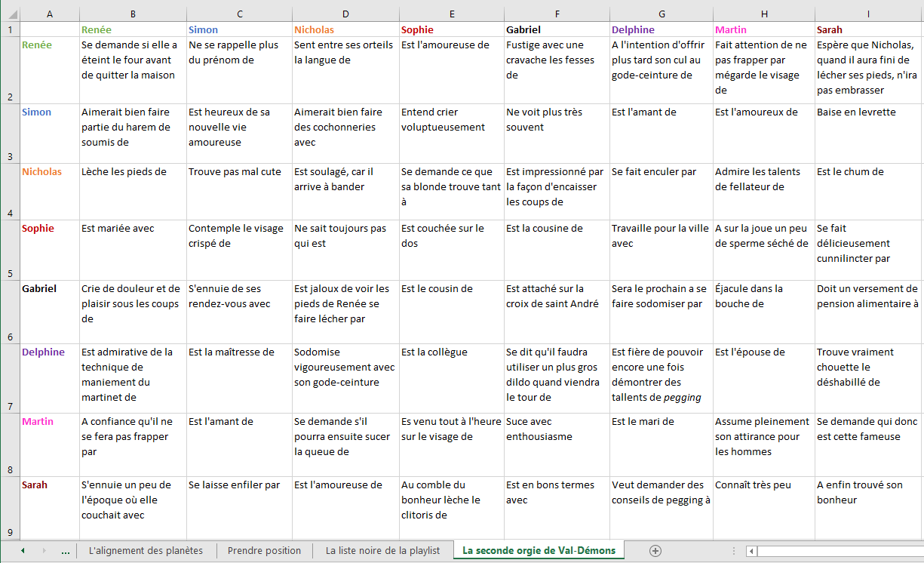
Task: Select La liste noire de la playlist tab
Action: click(382, 551)
